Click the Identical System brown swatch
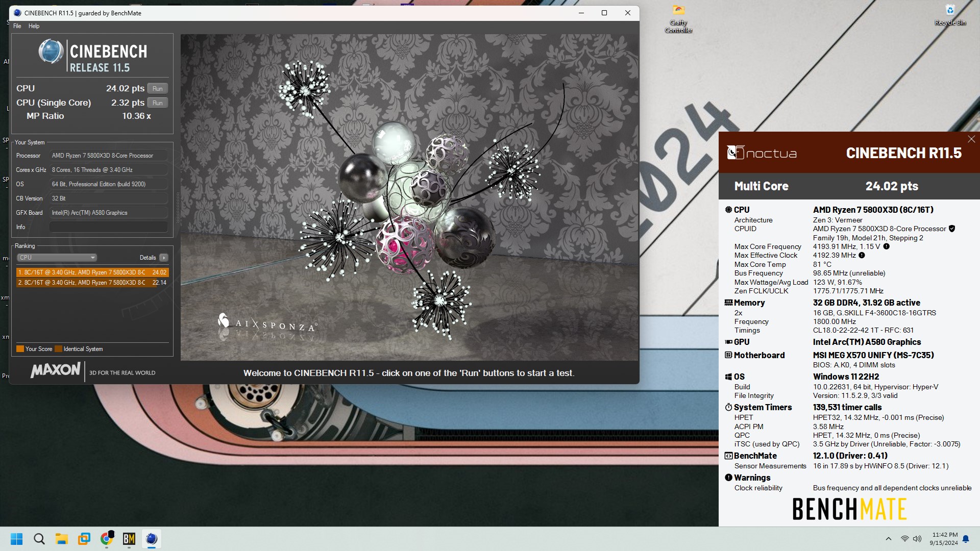980x551 pixels. tap(58, 349)
